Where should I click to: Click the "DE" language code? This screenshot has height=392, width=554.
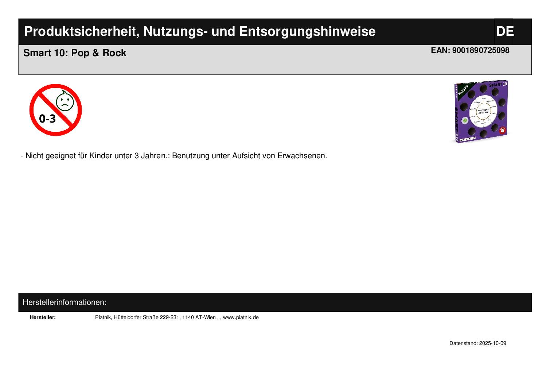point(505,31)
